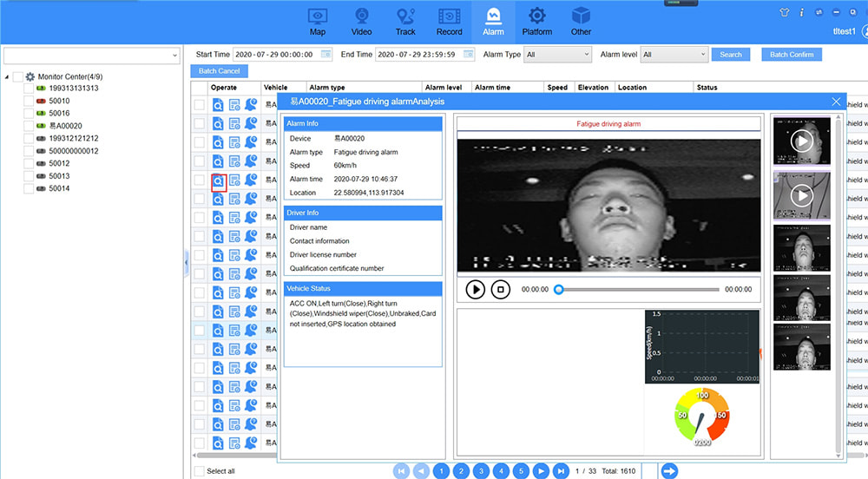The image size is (868, 479).
Task: Jump to the last alarm page
Action: [561, 470]
